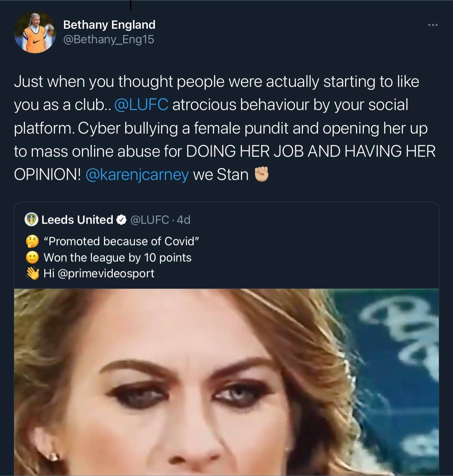Image resolution: width=453 pixels, height=476 pixels.
Task: Tap Bethany England's profile avatar
Action: 35,33
